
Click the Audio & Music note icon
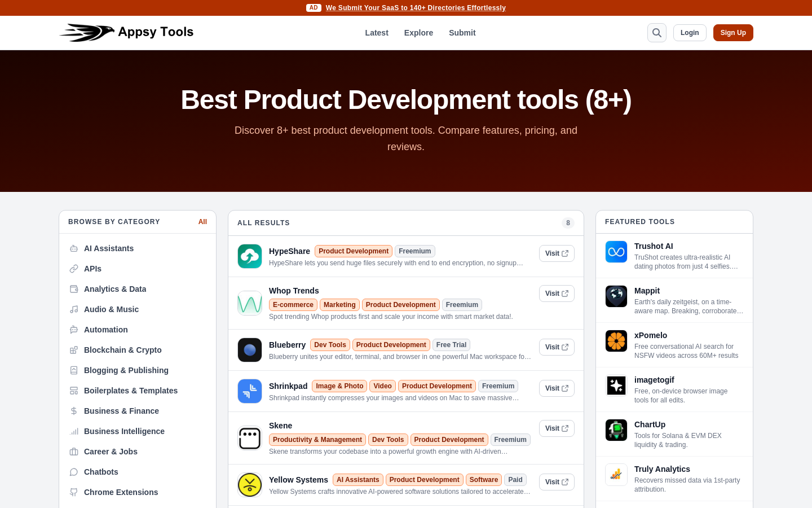(74, 309)
